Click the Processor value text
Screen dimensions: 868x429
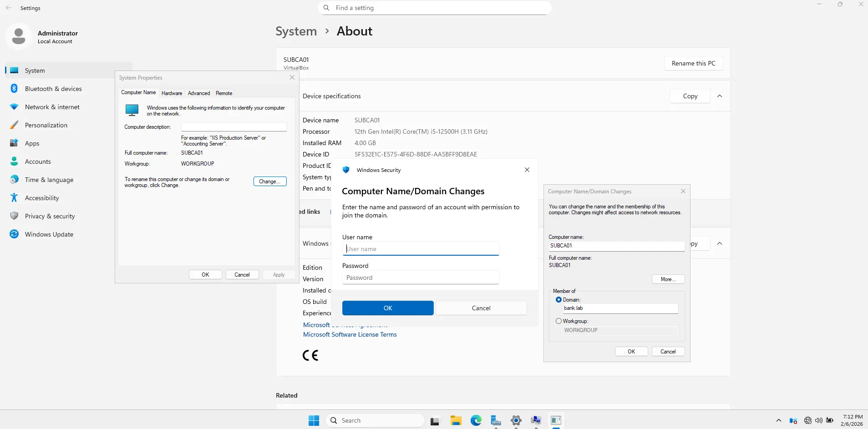click(x=421, y=131)
